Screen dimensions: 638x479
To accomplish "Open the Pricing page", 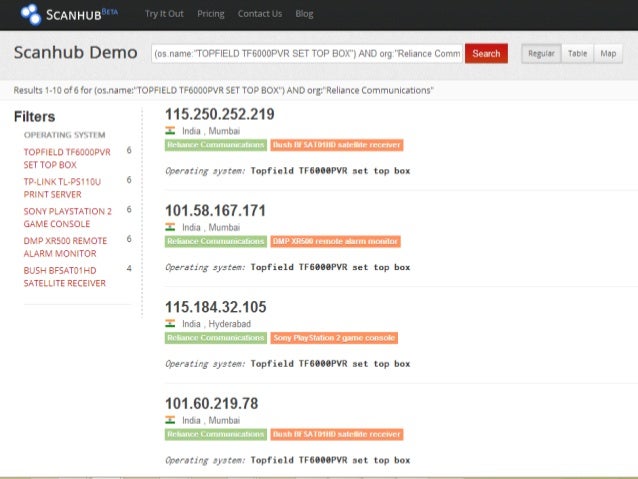I will pos(210,14).
